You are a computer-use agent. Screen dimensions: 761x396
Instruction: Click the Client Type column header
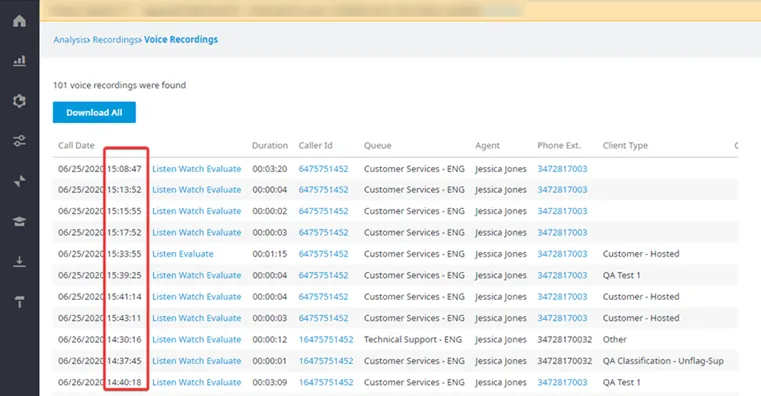pos(625,146)
